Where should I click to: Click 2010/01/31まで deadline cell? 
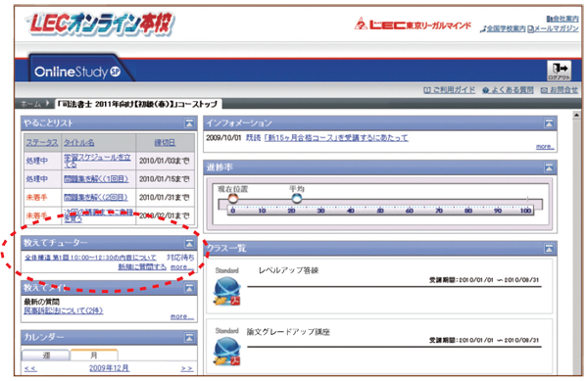pyautogui.click(x=165, y=197)
